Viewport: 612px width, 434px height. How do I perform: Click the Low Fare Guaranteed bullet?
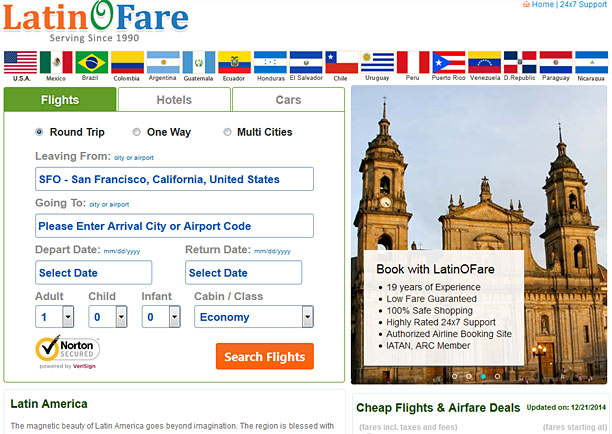(431, 299)
